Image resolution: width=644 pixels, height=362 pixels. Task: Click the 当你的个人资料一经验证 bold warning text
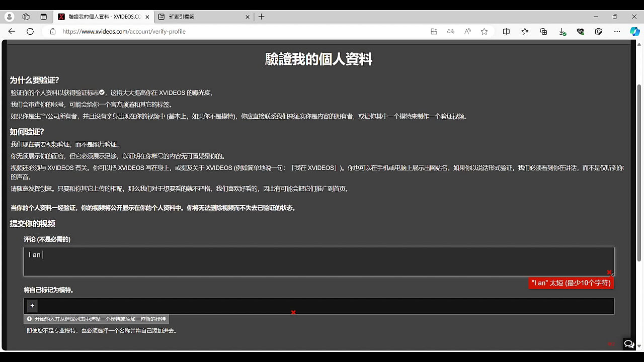[x=153, y=208]
